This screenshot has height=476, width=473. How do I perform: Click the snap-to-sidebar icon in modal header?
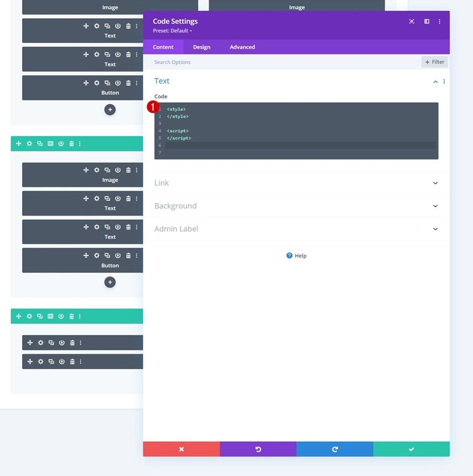[427, 21]
